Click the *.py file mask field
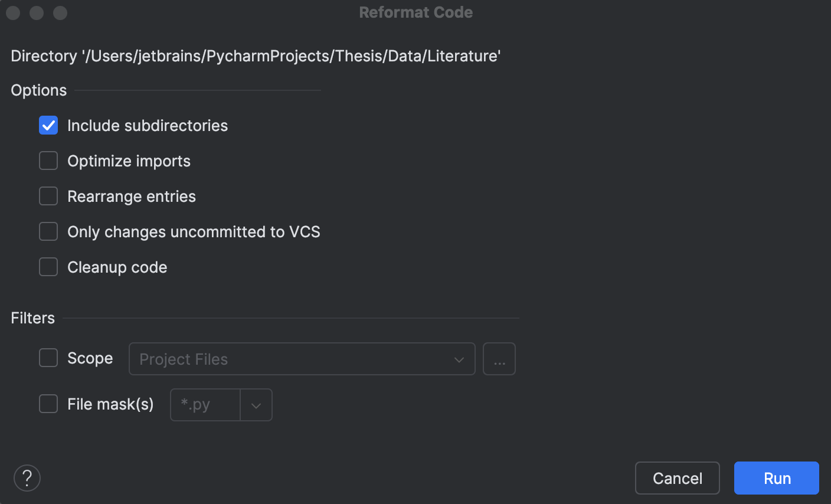 tap(205, 405)
